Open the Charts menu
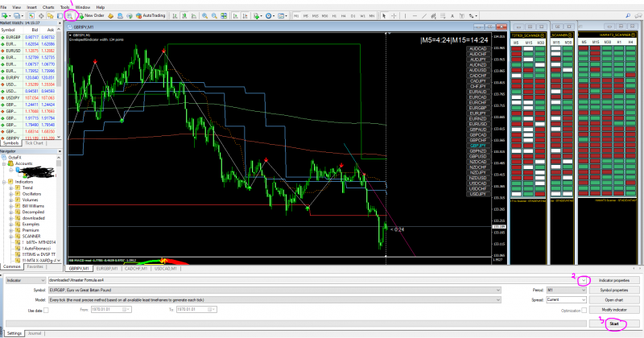 48,7
